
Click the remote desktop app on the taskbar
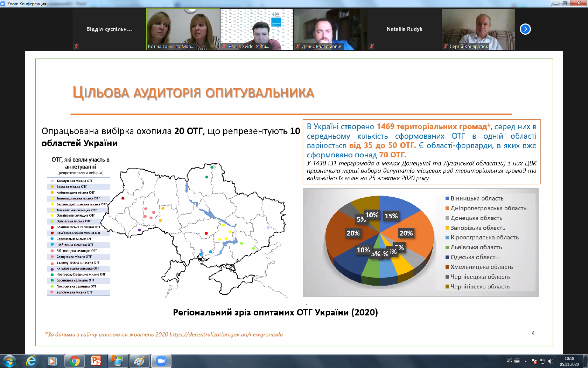coord(117,361)
